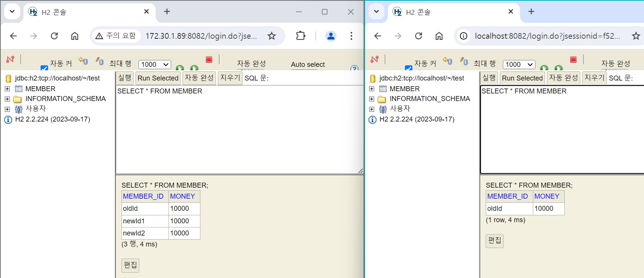Click the 실행 button in the 172.30.1.89 window
644x278 pixels.
[x=125, y=78]
